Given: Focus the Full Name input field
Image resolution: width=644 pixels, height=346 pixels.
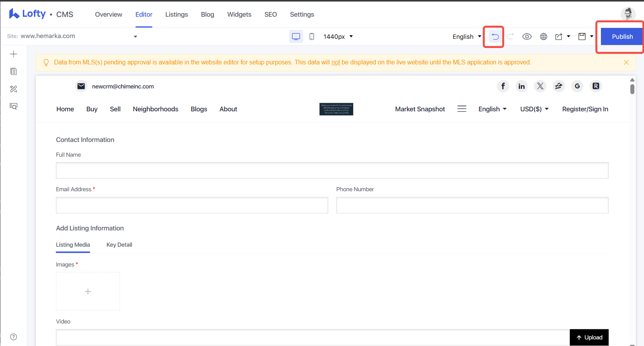Looking at the screenshot, I should [332, 170].
